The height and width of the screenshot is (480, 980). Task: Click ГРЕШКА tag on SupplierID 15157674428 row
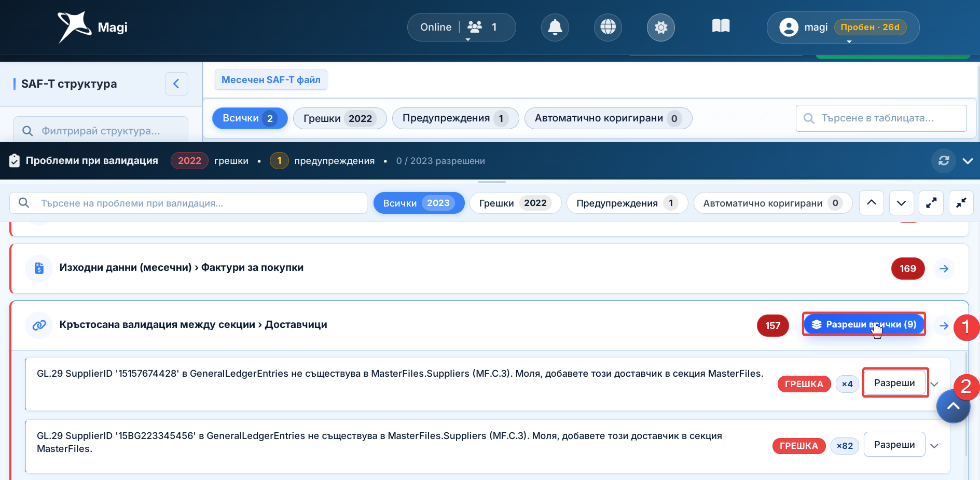[804, 384]
